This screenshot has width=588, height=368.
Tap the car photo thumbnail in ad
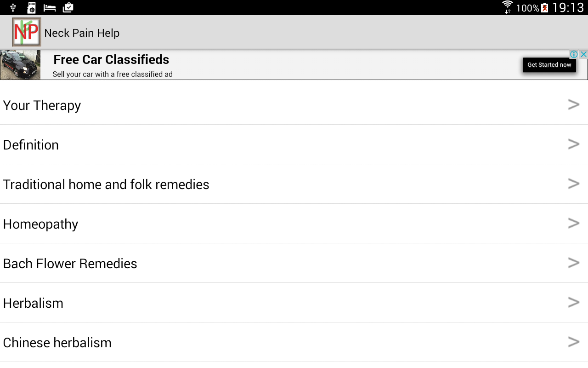pos(20,65)
